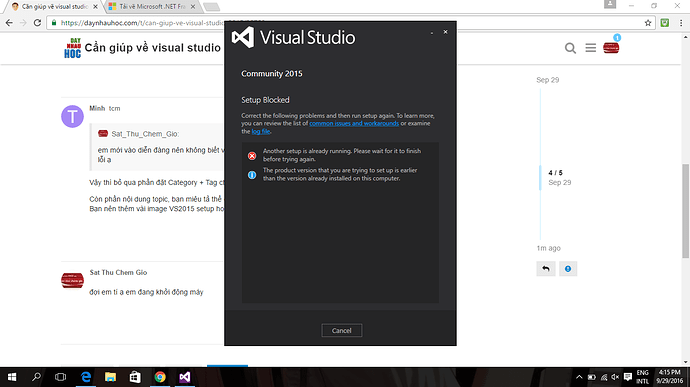
Task: Click Minh's purple T avatar
Action: 72,116
